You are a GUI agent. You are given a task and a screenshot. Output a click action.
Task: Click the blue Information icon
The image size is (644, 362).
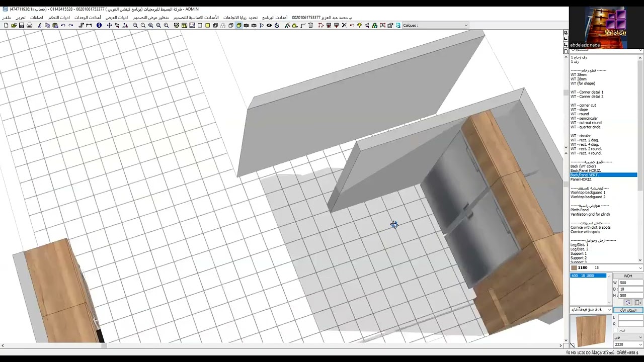coord(99,25)
